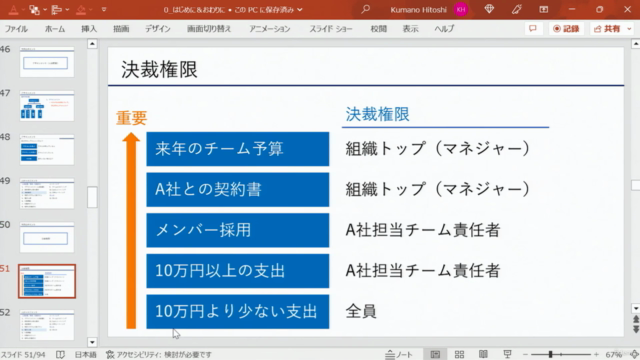This screenshot has width=640, height=360.
Task: Click the font color icon in title bar
Action: click(x=13, y=9)
